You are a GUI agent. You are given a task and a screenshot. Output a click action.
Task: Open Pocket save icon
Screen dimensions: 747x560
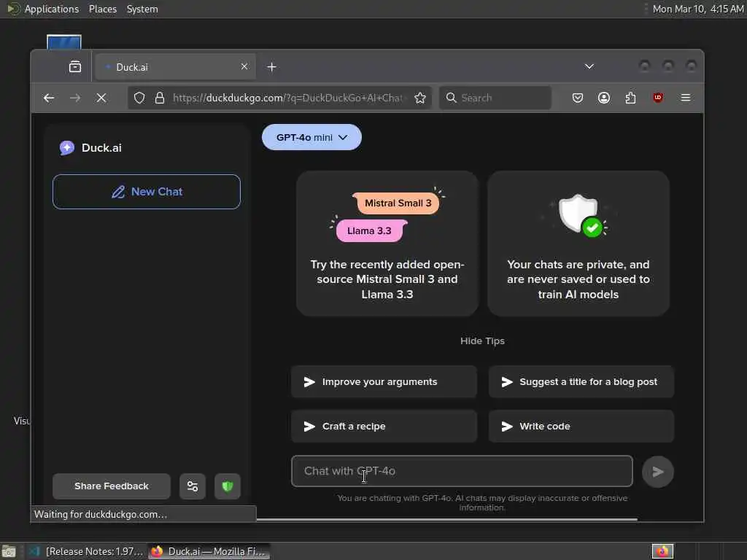(x=578, y=98)
